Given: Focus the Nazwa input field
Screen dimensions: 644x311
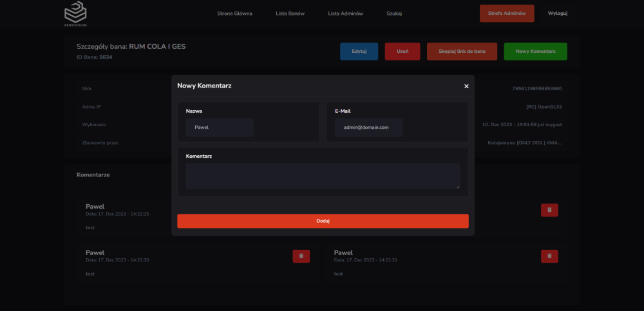Looking at the screenshot, I should 220,127.
